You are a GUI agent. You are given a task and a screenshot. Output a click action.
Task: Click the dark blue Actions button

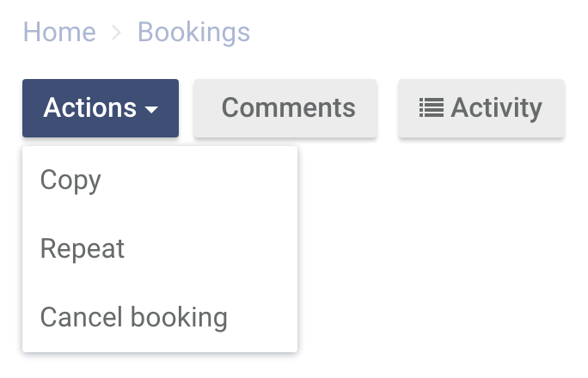(x=101, y=108)
